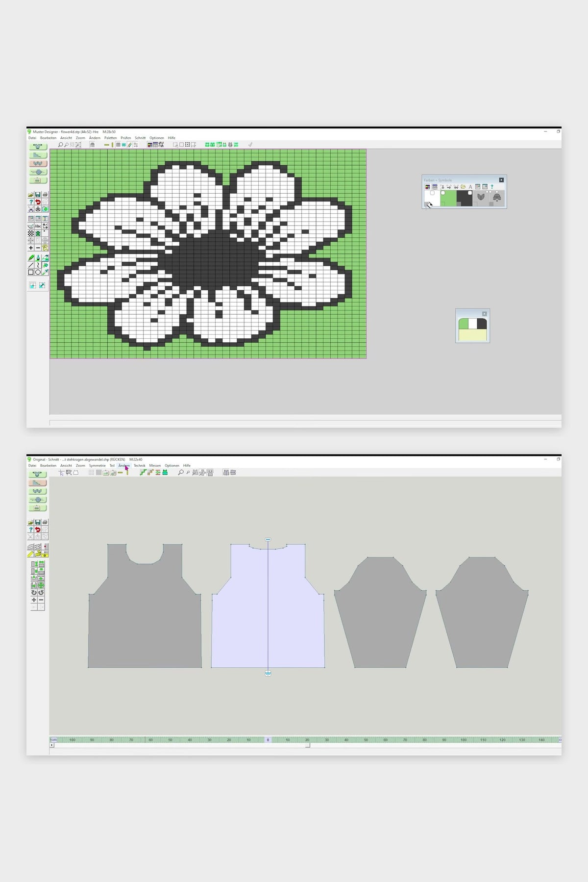Select dark swatch in Farben + Symbole

point(465,199)
